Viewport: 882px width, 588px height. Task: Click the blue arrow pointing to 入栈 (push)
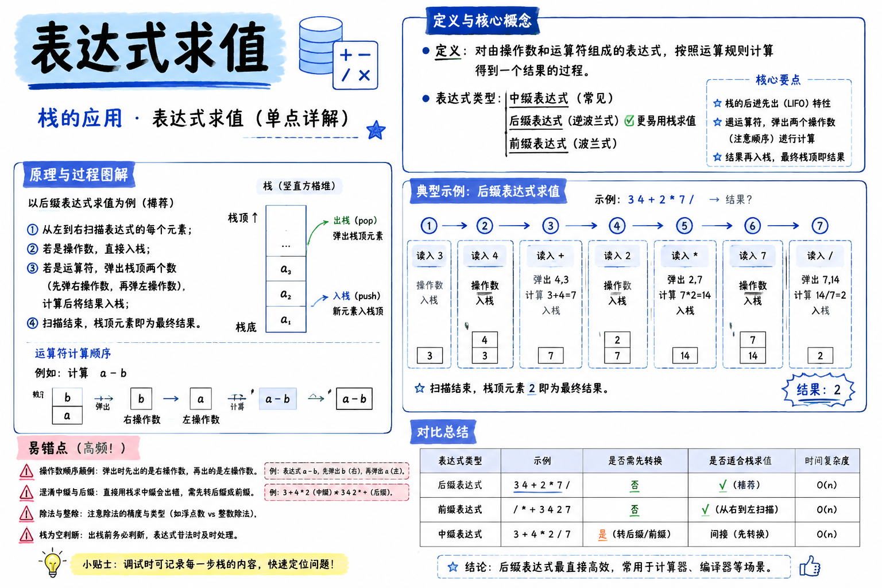[320, 300]
